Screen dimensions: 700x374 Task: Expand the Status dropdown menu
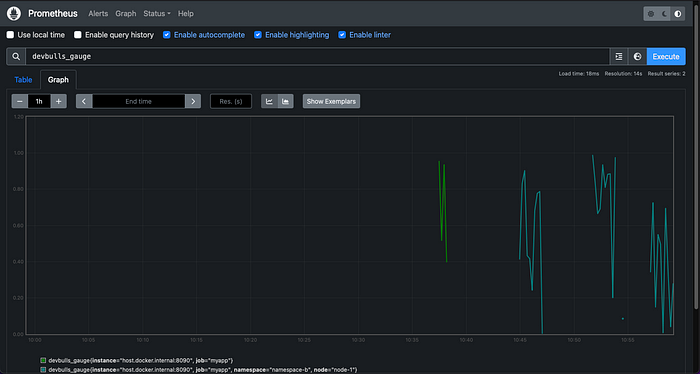pos(157,14)
